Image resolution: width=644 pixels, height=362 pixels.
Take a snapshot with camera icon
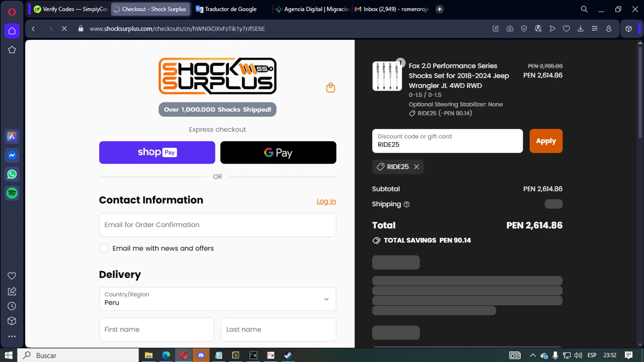coord(510,29)
